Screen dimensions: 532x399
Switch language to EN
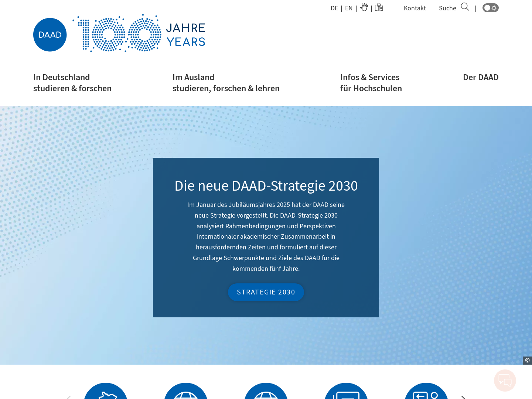pyautogui.click(x=349, y=8)
